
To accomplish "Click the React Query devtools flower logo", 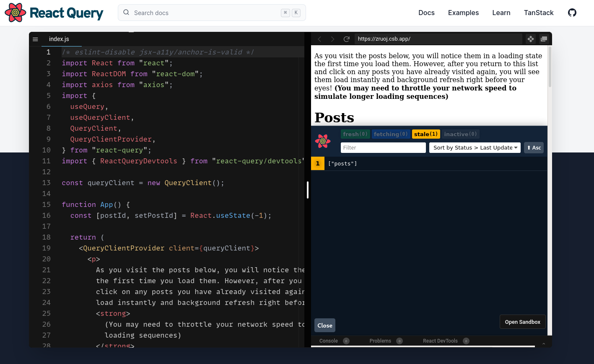I will click(323, 141).
